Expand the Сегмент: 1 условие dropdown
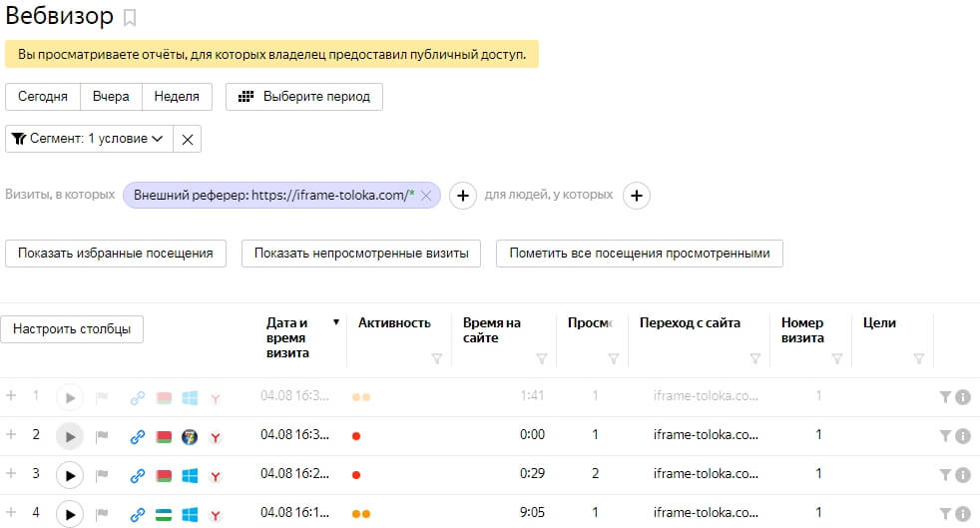The height and width of the screenshot is (528, 980). click(90, 139)
